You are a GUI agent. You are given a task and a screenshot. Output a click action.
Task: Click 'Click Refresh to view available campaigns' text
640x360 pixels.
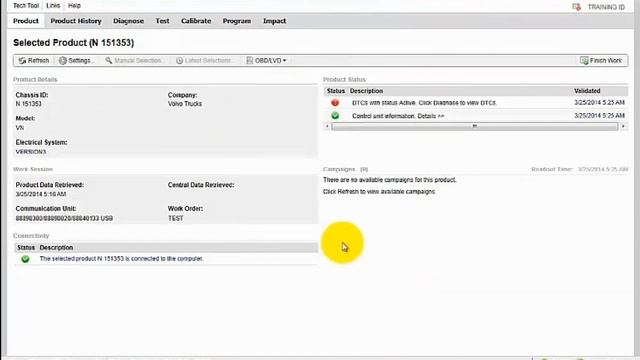pos(379,191)
